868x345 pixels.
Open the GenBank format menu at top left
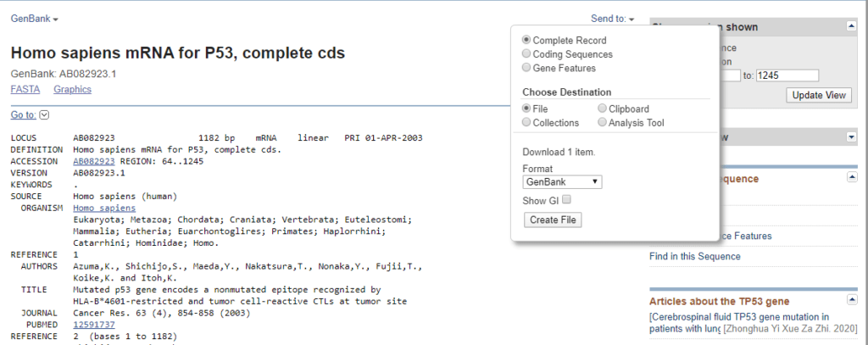pyautogui.click(x=35, y=18)
